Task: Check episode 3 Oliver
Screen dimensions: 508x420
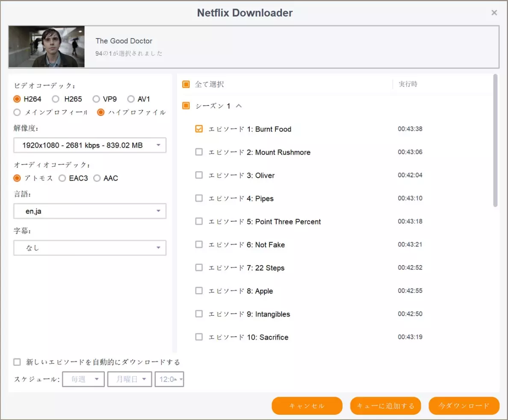Action: (x=199, y=175)
